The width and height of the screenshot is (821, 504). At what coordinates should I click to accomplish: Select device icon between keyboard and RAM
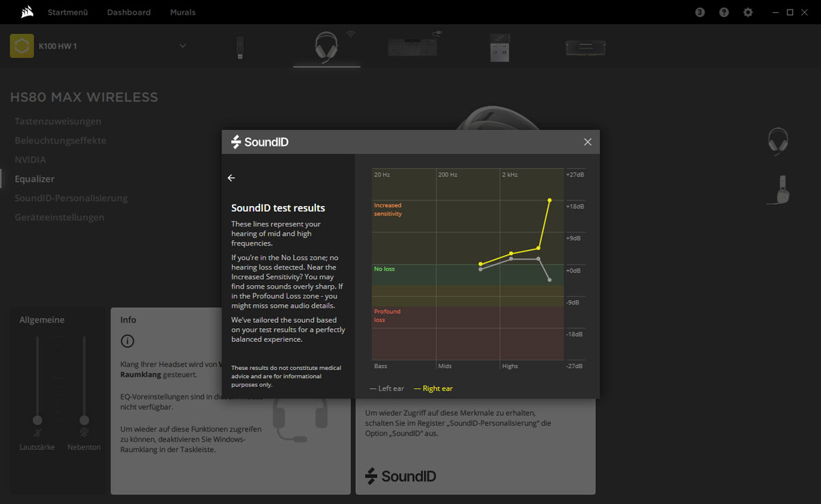499,47
